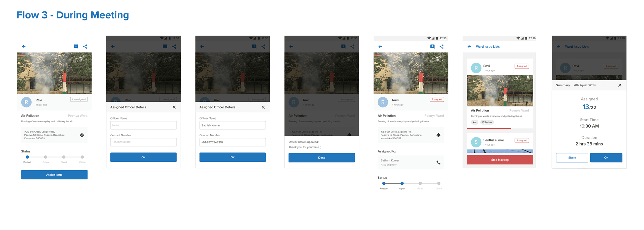Image resolution: width=644 pixels, height=230 pixels.
Task: Click Sathish Kumar name in the Assigned to card
Action: tap(390, 160)
